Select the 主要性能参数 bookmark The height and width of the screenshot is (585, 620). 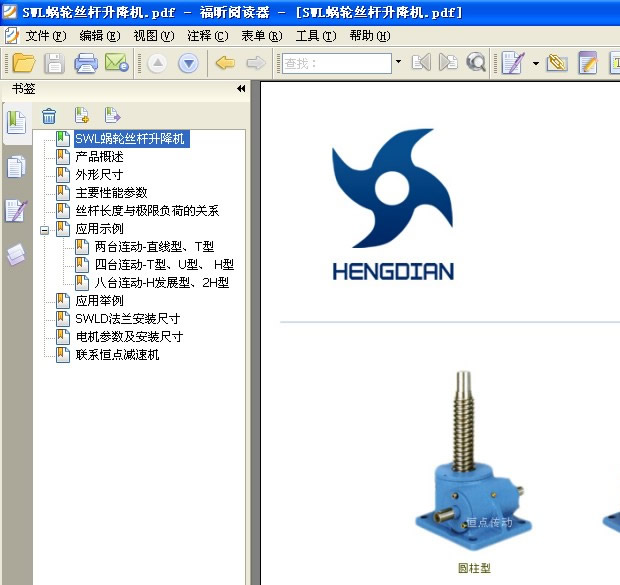click(x=111, y=193)
